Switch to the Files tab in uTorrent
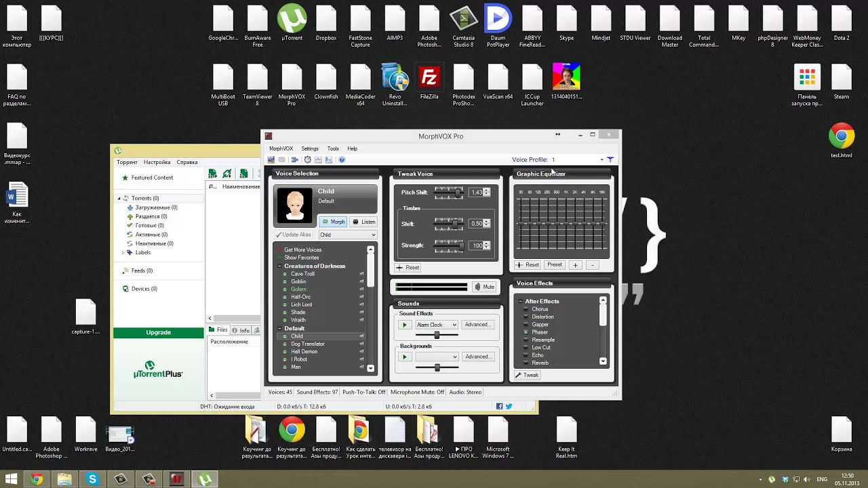 (x=218, y=330)
